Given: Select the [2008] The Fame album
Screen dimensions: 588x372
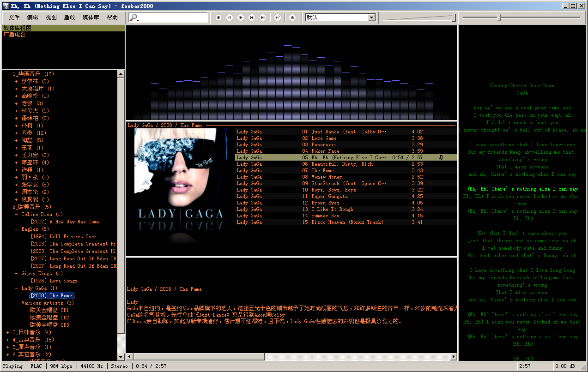Looking at the screenshot, I should pos(52,295).
